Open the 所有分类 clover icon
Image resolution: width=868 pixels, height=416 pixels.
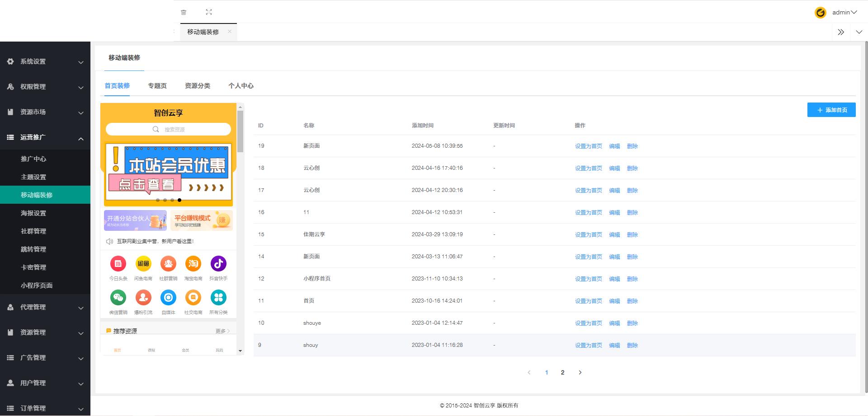tap(218, 298)
